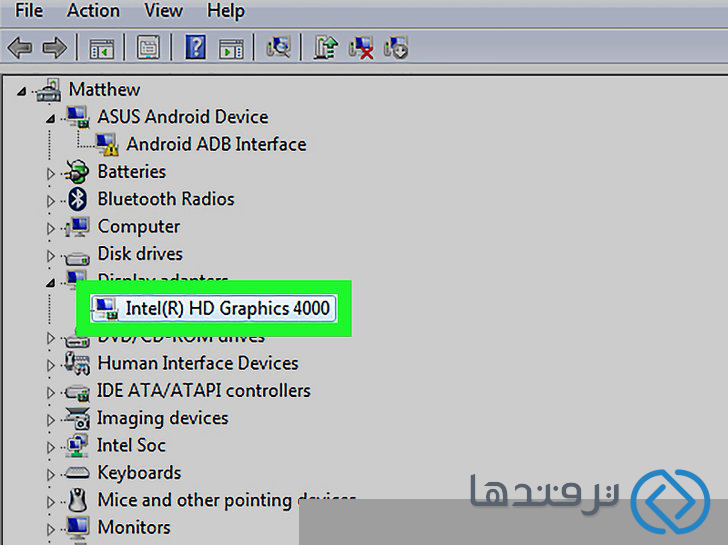Click the Matthew computer root icon

pos(49,90)
